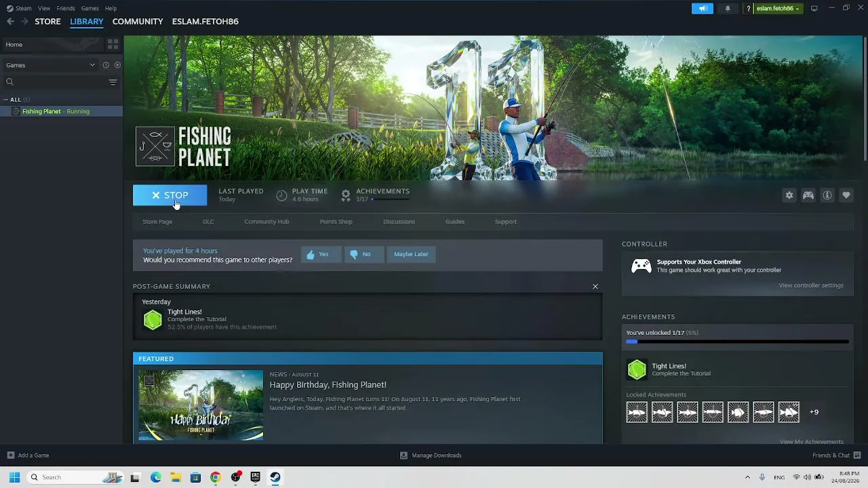
Task: Click the achievements unlocked progress bar
Action: click(737, 342)
